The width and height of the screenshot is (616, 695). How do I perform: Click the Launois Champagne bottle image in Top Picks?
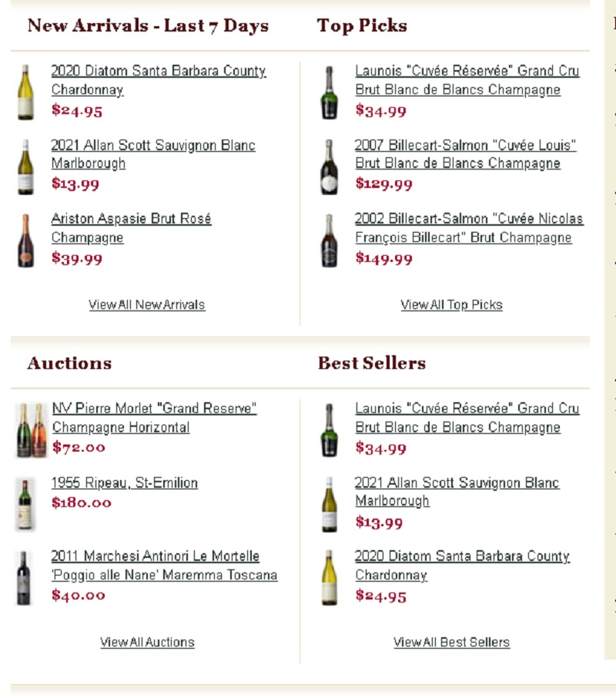(329, 92)
